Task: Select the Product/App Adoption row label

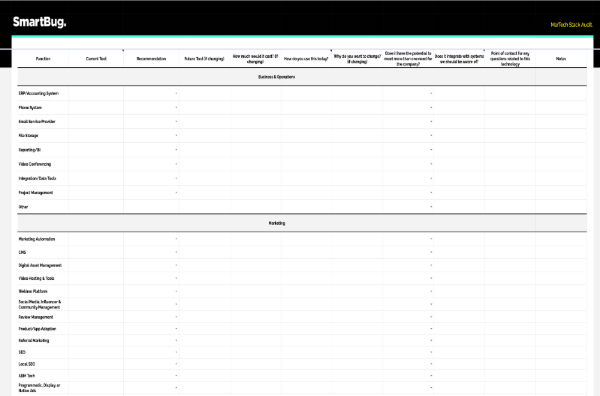Action: coord(38,329)
